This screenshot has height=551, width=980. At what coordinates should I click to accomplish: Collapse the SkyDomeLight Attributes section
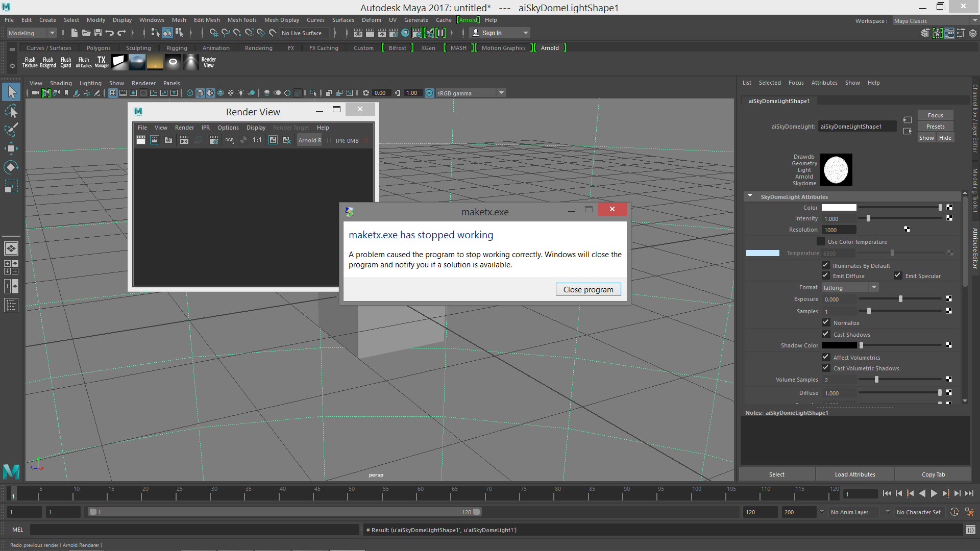750,196
